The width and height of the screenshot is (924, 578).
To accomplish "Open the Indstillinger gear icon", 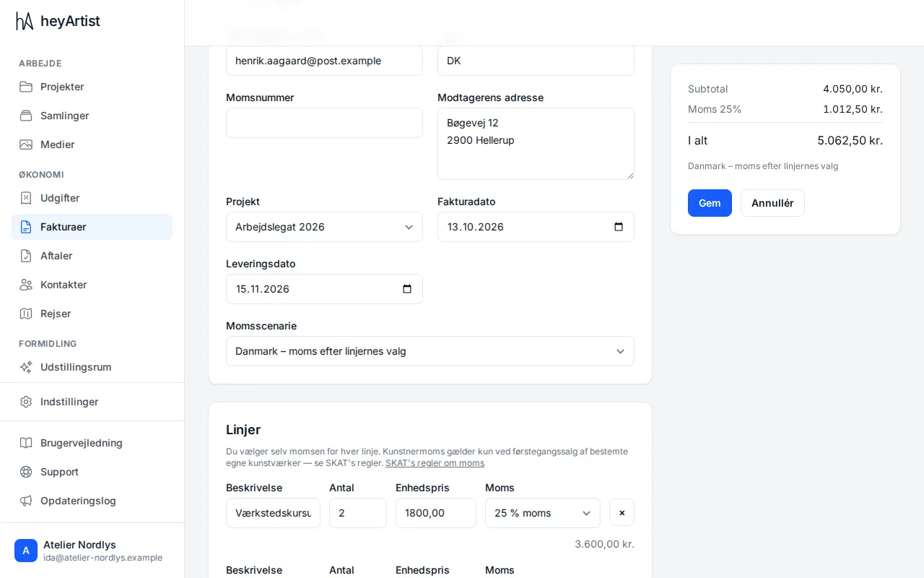I will coord(26,402).
